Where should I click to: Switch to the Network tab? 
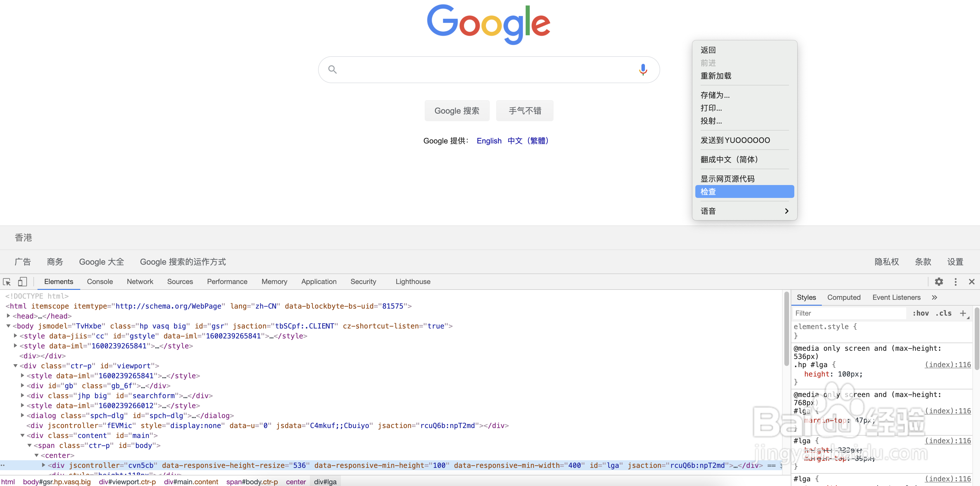click(140, 282)
